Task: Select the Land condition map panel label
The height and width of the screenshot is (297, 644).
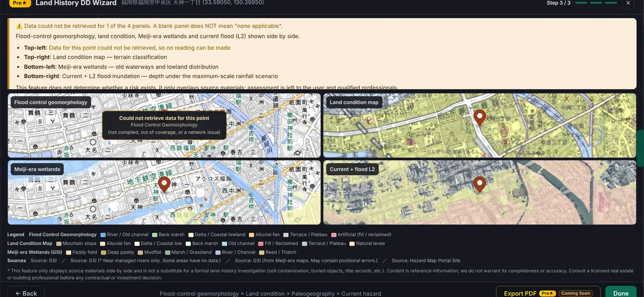Action: click(x=354, y=102)
